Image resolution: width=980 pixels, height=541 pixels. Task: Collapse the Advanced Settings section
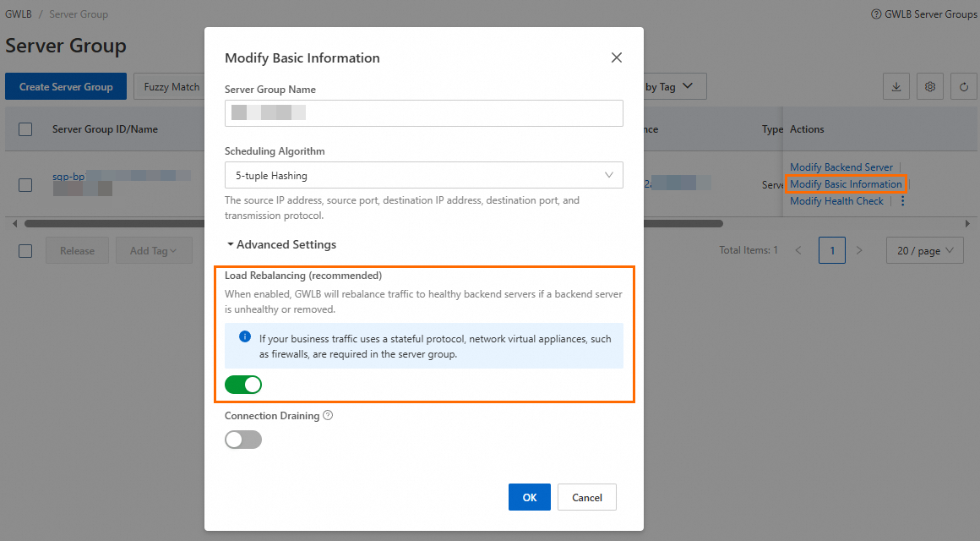[281, 244]
